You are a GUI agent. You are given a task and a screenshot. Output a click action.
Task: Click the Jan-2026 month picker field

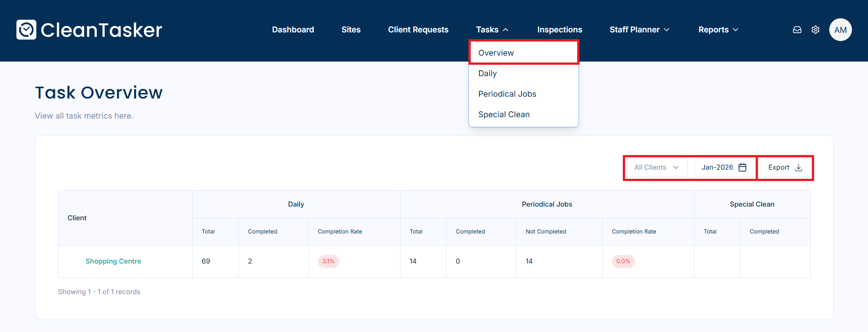pos(717,167)
